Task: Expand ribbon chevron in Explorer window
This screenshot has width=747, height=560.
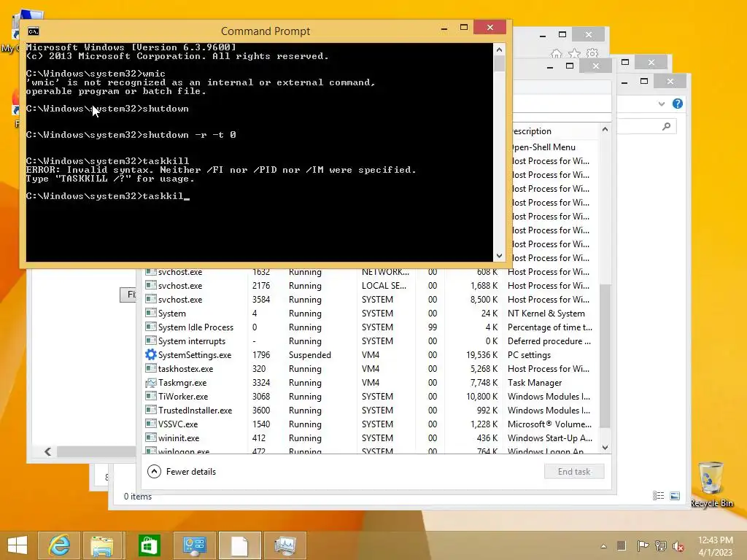Action: 661,104
